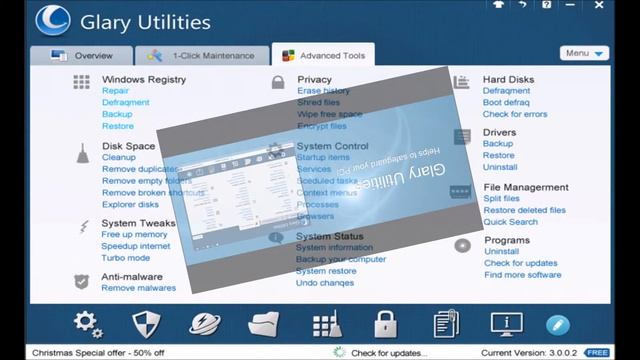Viewport: 640px width, 360px height.
Task: Click Windows Registry Restore link
Action: click(118, 126)
